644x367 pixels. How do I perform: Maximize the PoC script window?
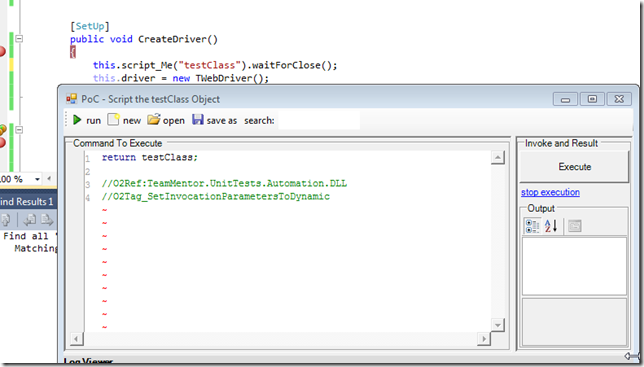[592, 99]
